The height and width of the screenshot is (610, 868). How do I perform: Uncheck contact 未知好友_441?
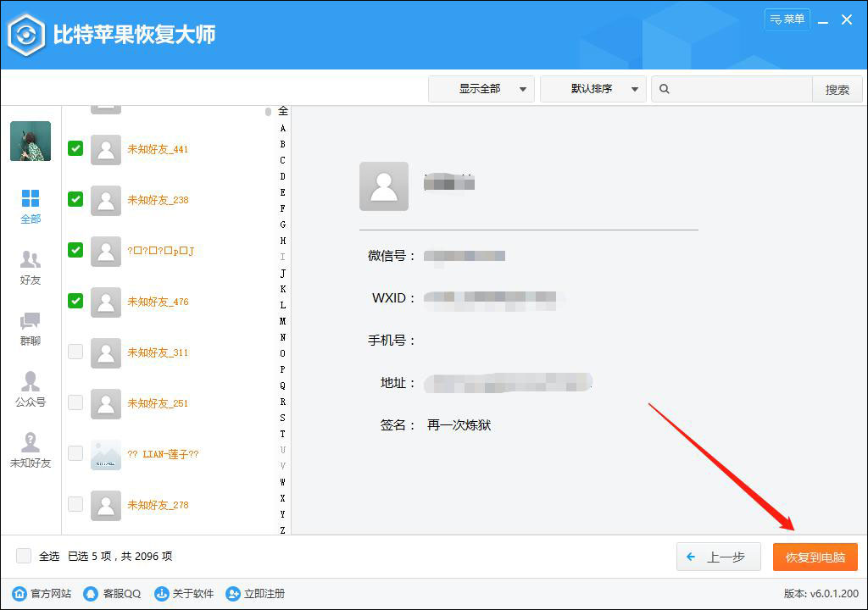[x=75, y=148]
